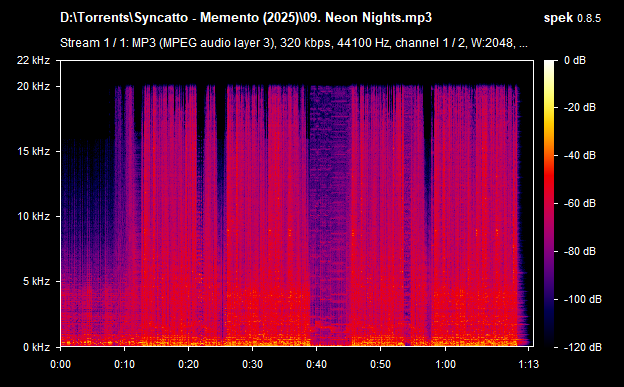Click the 20 kHz frequency axis label
624x387 pixels.
point(33,86)
